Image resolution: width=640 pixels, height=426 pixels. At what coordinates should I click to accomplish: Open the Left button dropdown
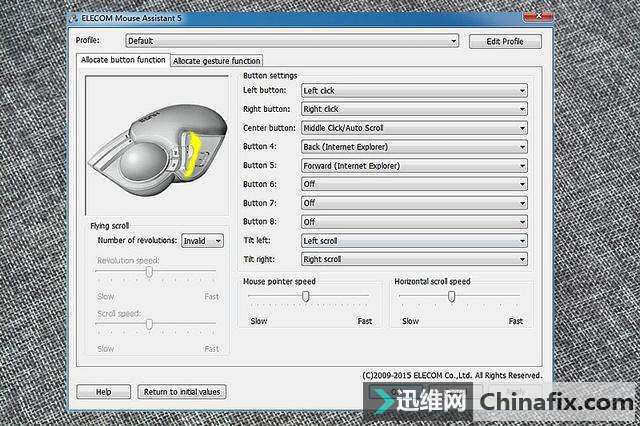tap(414, 91)
